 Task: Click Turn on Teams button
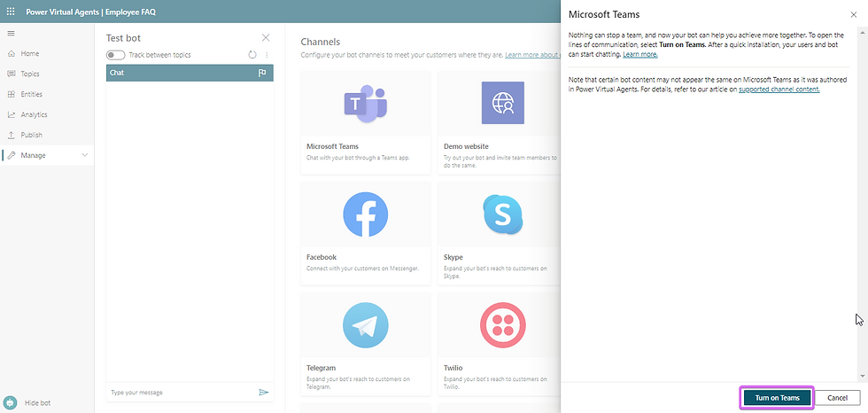point(778,398)
